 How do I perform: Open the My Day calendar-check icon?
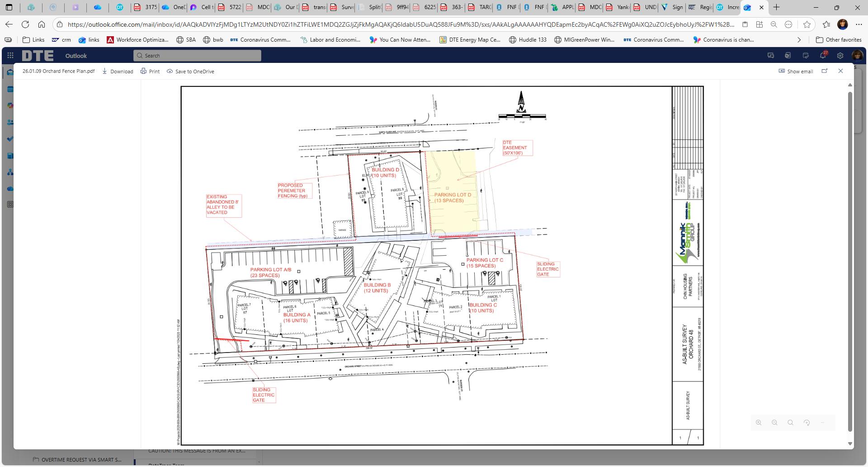coord(805,56)
